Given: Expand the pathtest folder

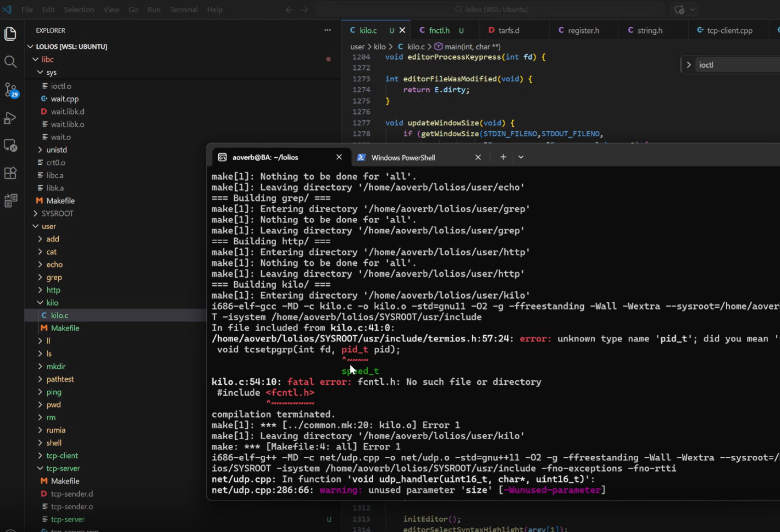Looking at the screenshot, I should [x=60, y=379].
